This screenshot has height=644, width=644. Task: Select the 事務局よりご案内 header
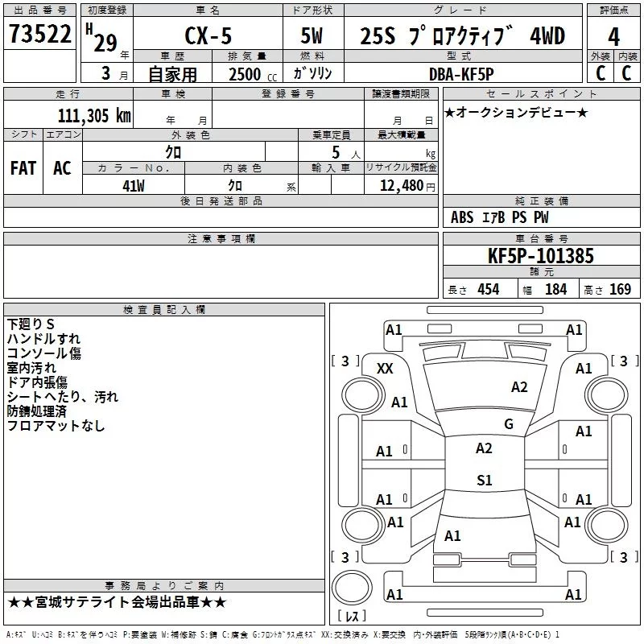click(x=164, y=586)
